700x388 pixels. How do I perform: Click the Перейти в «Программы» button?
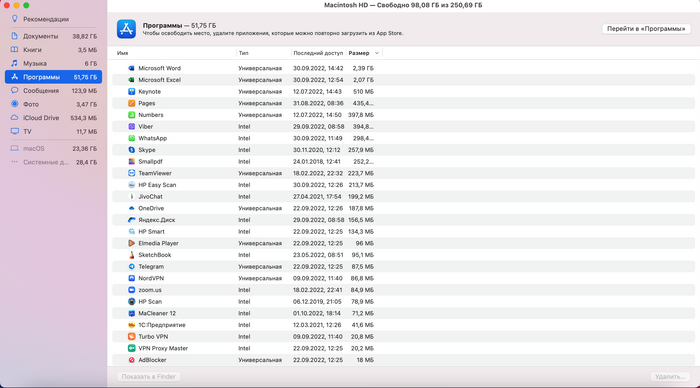click(x=646, y=29)
